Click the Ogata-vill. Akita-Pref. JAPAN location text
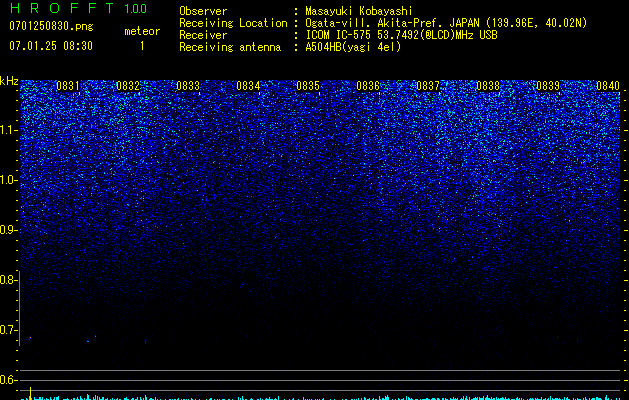This screenshot has width=629, height=400. (x=446, y=23)
